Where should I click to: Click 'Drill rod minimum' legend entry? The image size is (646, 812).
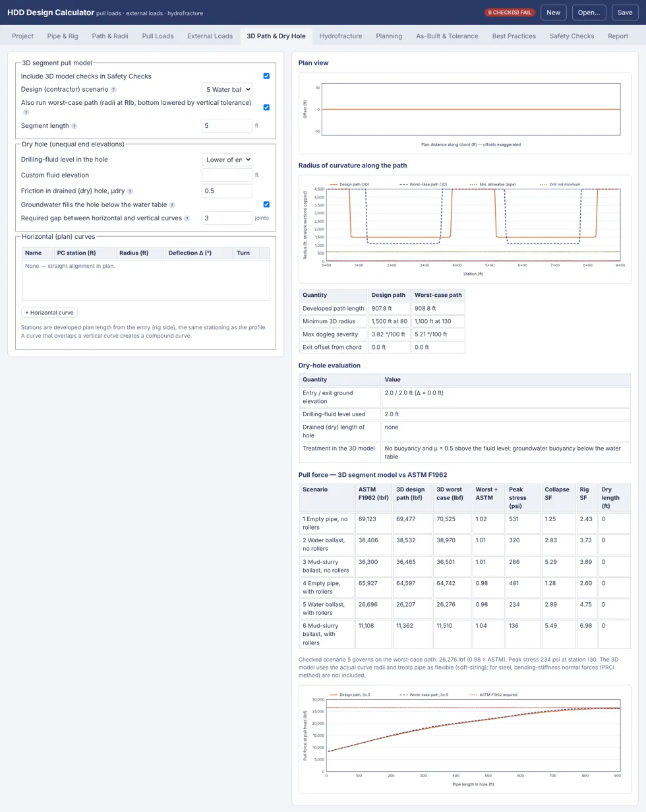tap(560, 184)
